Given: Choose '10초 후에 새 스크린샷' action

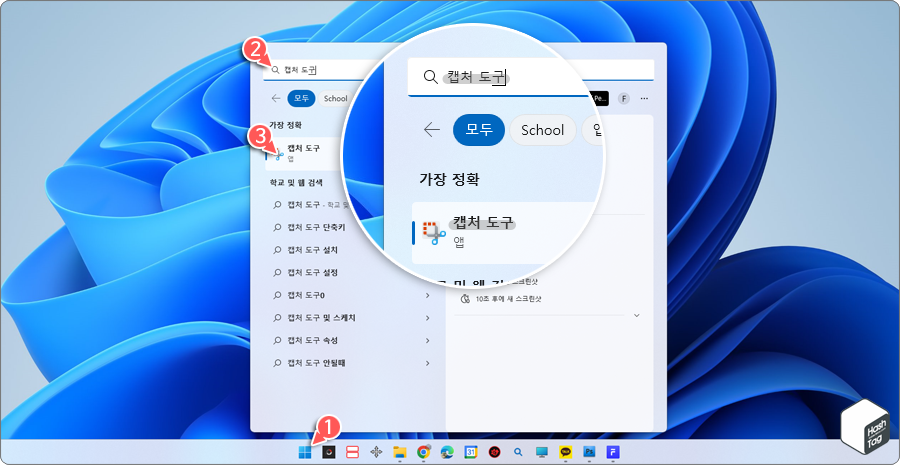Looking at the screenshot, I should pyautogui.click(x=502, y=299).
